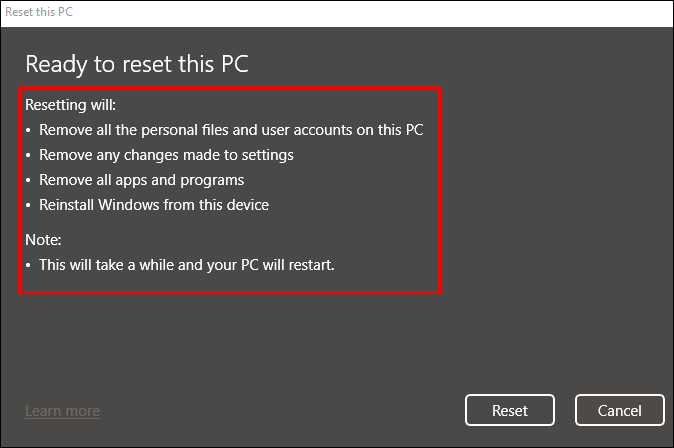Click the bullet beside the settings changes line

[x=29, y=155]
